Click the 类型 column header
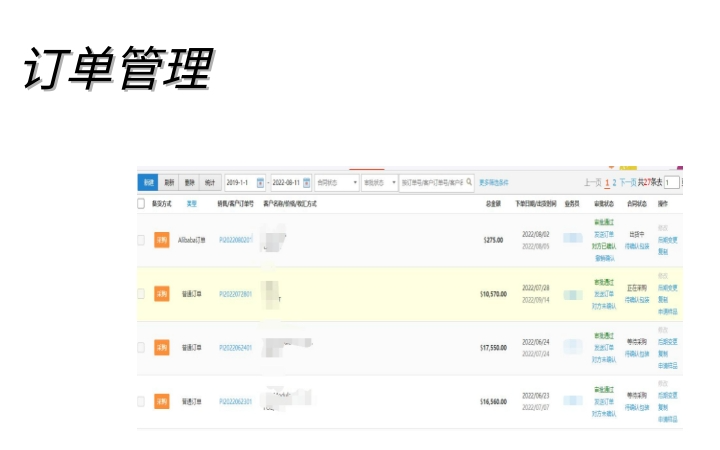This screenshot has width=720, height=450. point(191,203)
